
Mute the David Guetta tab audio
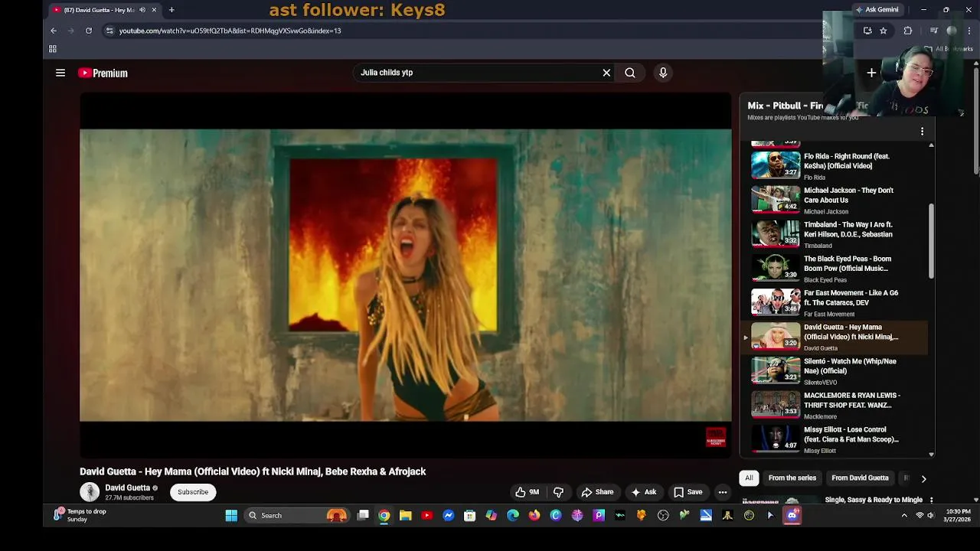coord(142,10)
